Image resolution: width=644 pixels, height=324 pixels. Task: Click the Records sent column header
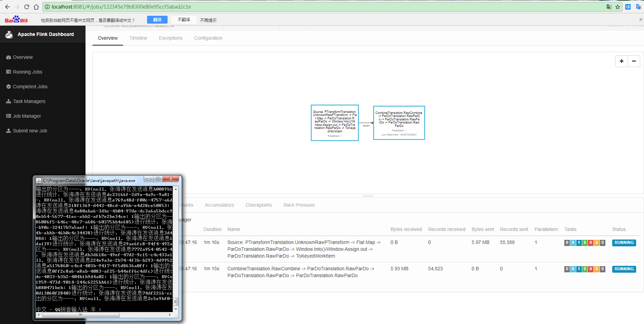click(x=514, y=229)
